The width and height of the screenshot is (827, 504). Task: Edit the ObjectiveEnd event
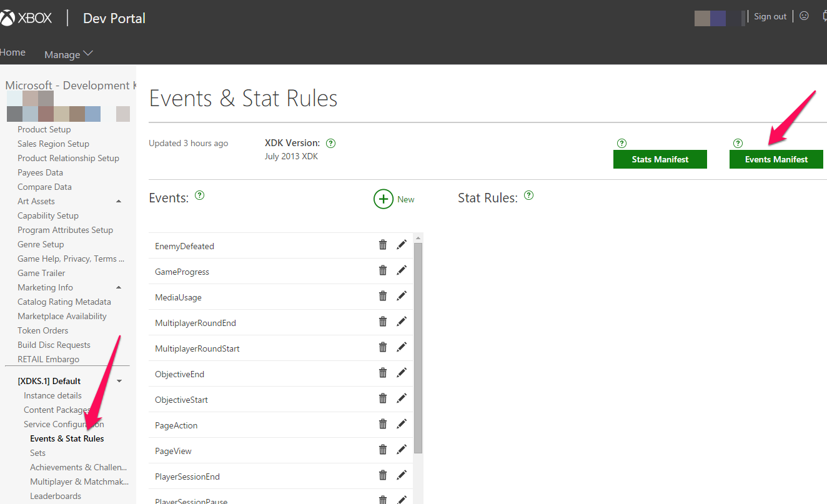[x=402, y=373]
